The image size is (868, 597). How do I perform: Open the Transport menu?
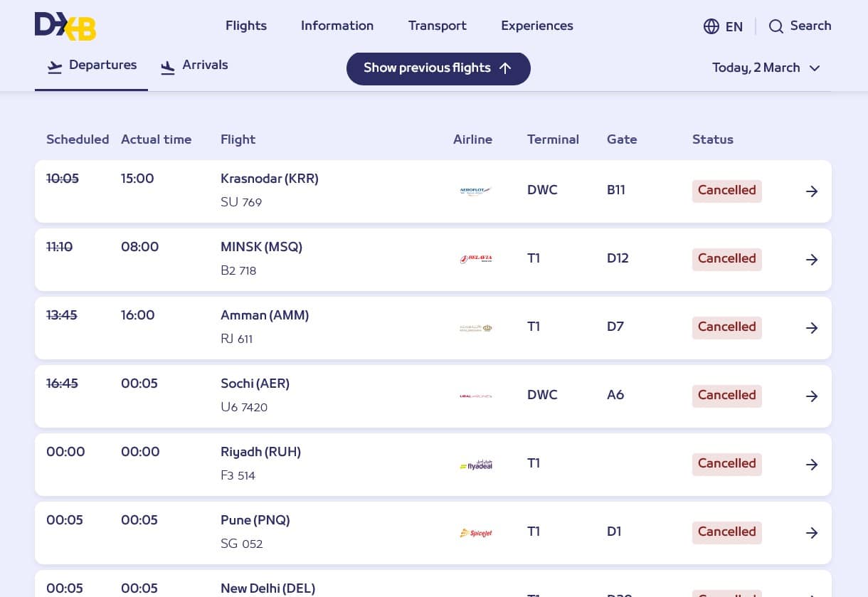click(x=437, y=26)
